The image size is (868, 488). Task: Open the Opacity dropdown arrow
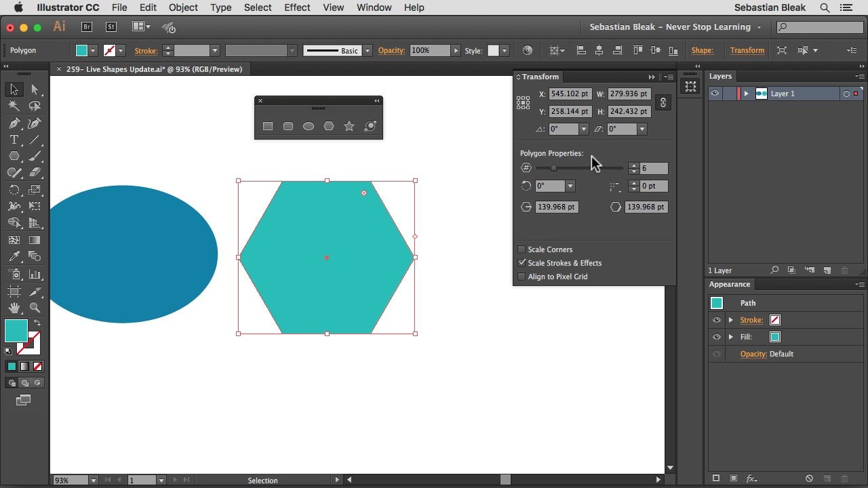click(x=456, y=51)
